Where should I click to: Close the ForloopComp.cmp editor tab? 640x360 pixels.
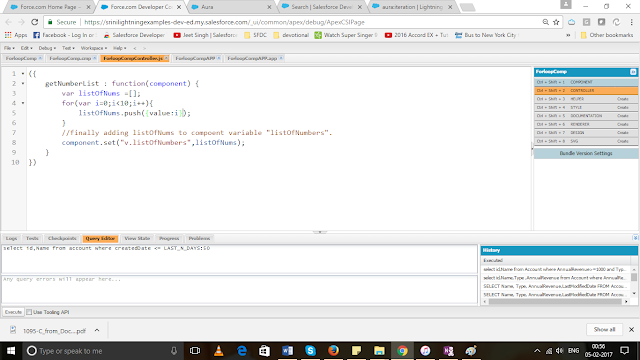pos(94,58)
